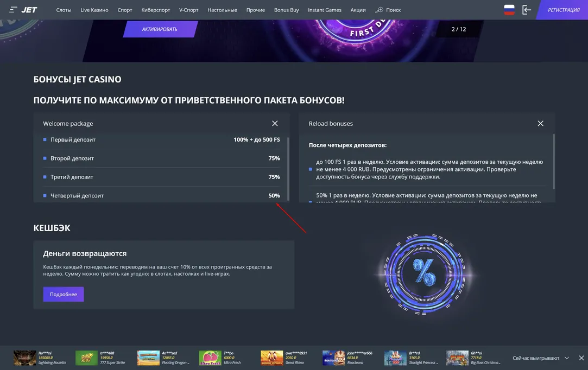
Task: Click the РЕГИСТРАЦИЯ button
Action: tap(563, 8)
